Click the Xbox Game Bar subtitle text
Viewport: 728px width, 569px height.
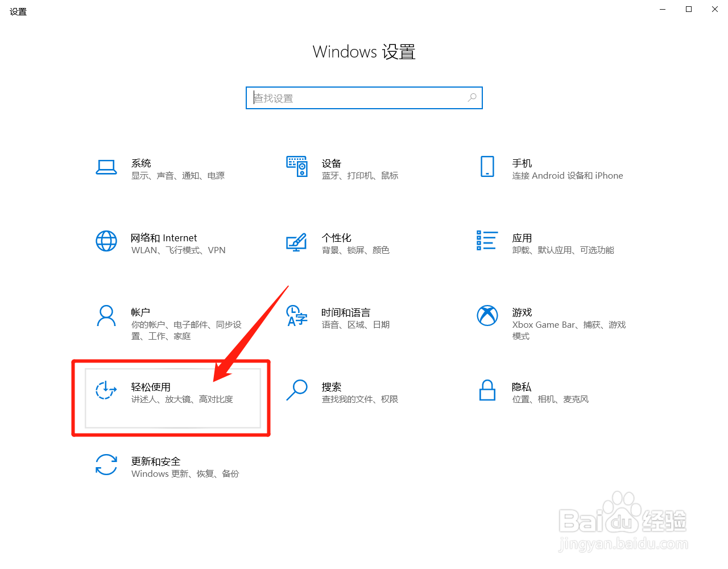click(569, 324)
